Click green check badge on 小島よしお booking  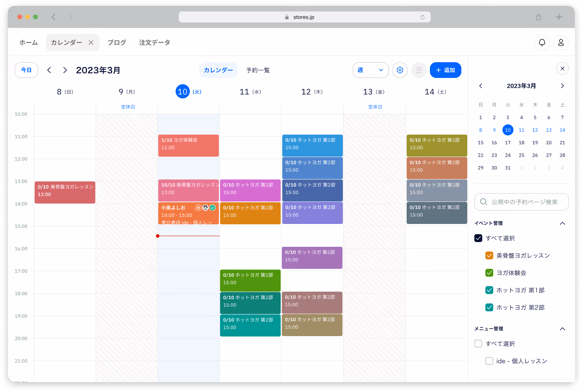(213, 207)
